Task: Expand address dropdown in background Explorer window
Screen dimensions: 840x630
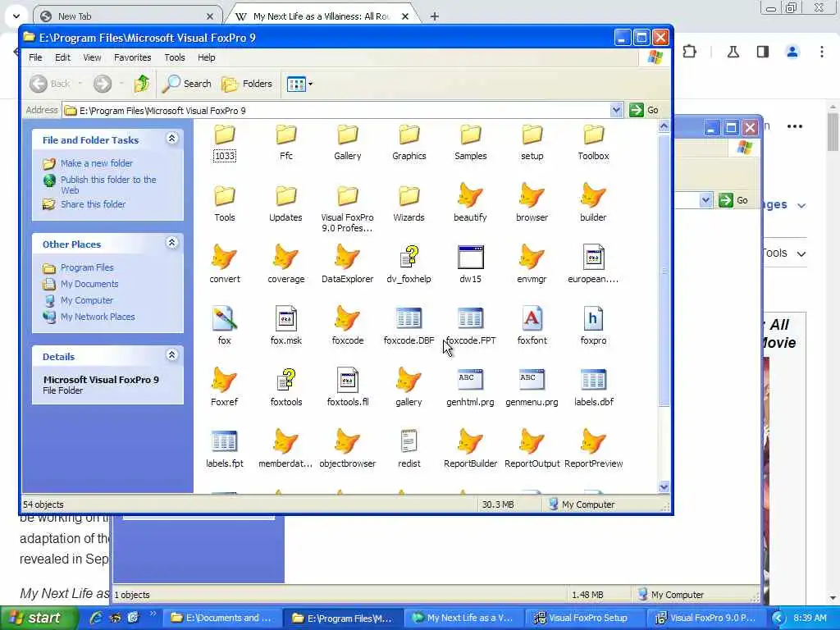Action: coord(705,200)
